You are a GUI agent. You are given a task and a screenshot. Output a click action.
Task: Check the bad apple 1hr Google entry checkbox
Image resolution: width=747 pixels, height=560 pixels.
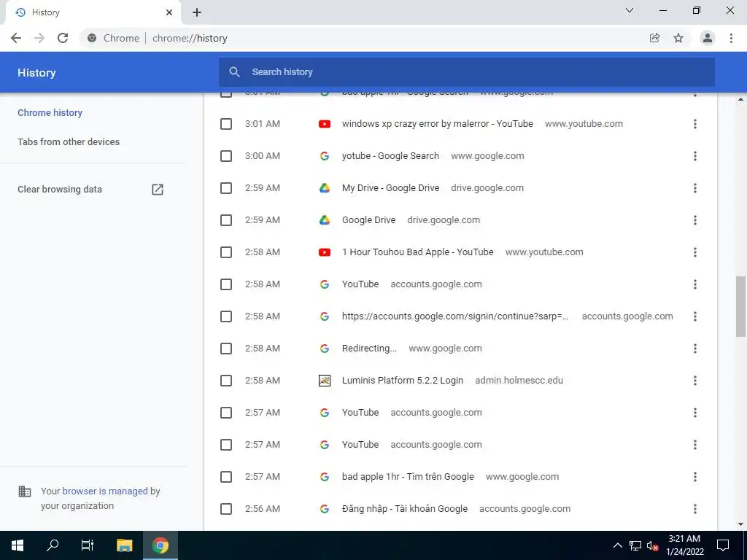[226, 477]
